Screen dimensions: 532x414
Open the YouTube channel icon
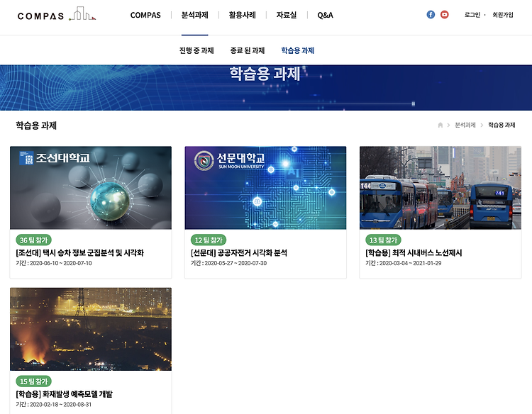coord(445,15)
